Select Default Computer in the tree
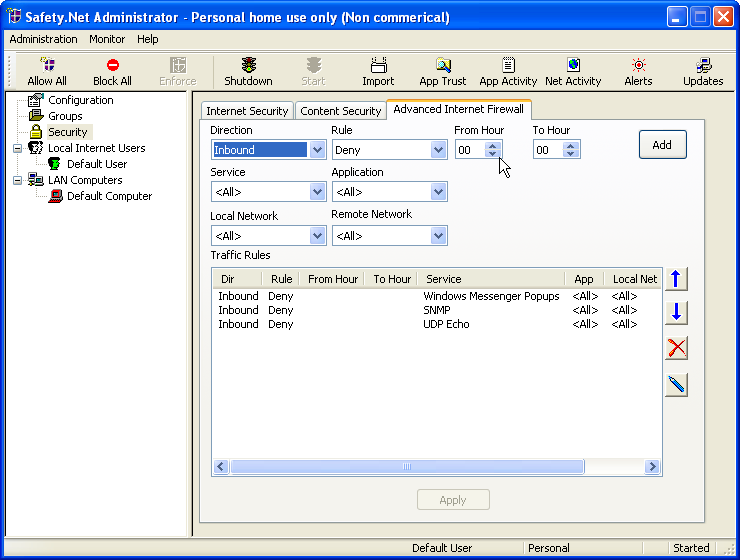 pyautogui.click(x=109, y=196)
